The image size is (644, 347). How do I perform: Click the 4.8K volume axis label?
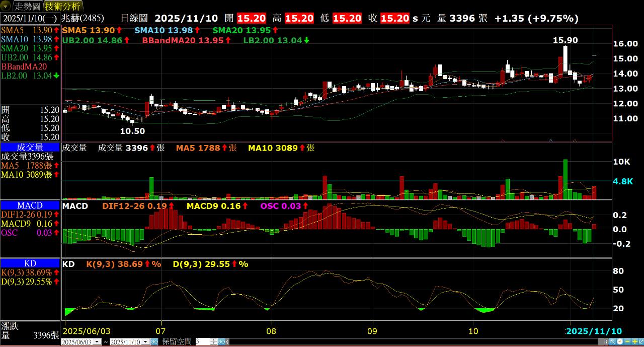[623, 181]
